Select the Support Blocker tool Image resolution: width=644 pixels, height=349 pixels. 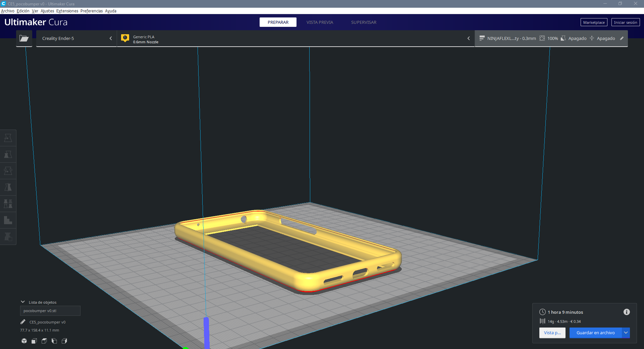tap(8, 220)
